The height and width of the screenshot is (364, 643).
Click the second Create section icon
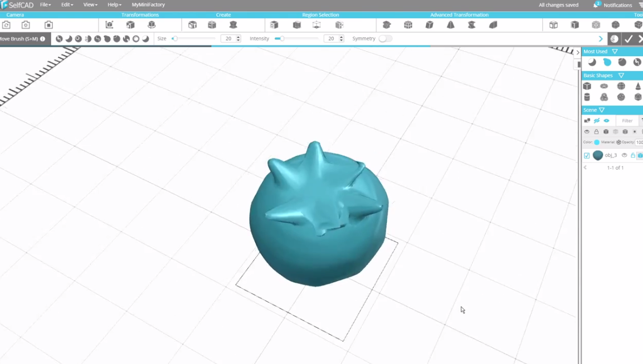212,25
